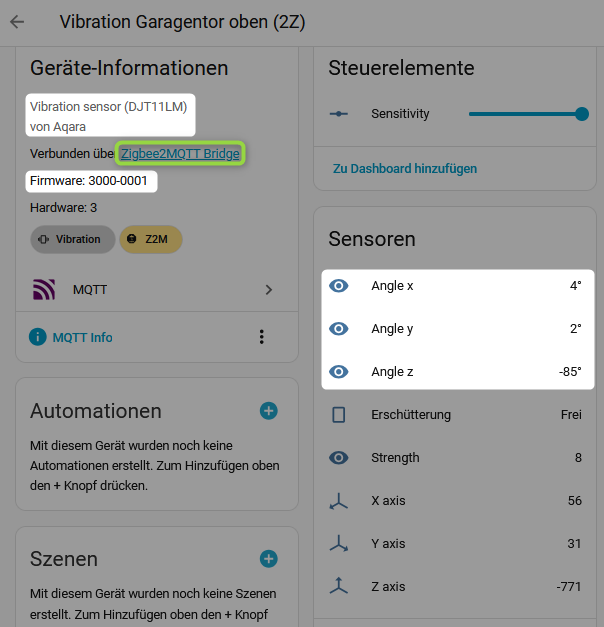
Task: Expand the MQTT integration chevron
Action: 268,290
